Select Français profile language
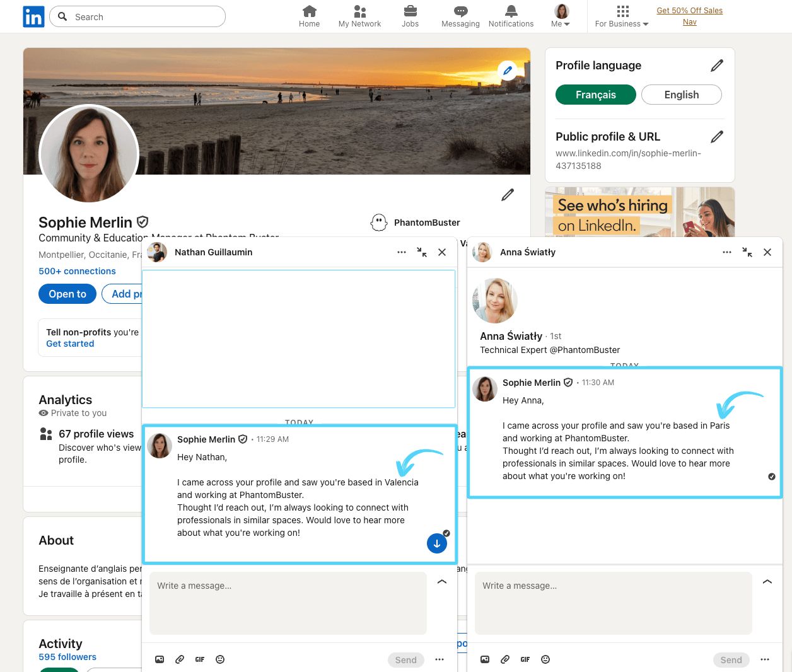The image size is (792, 672). click(x=595, y=95)
